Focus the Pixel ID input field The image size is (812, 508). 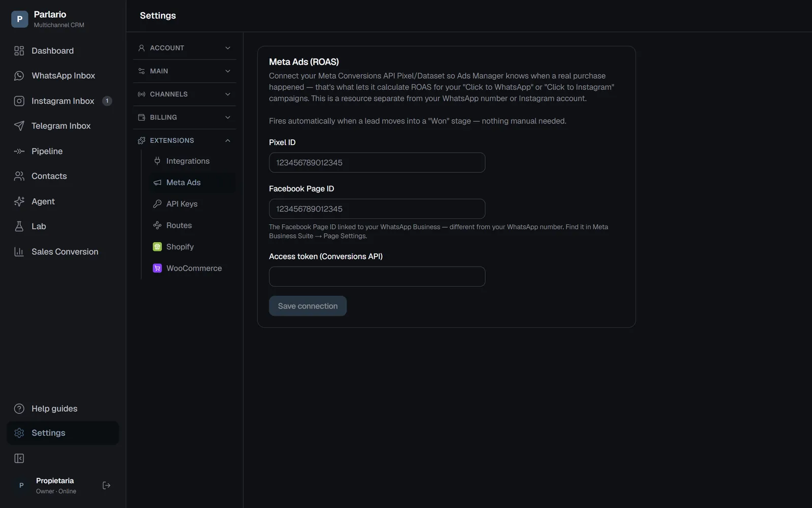377,163
